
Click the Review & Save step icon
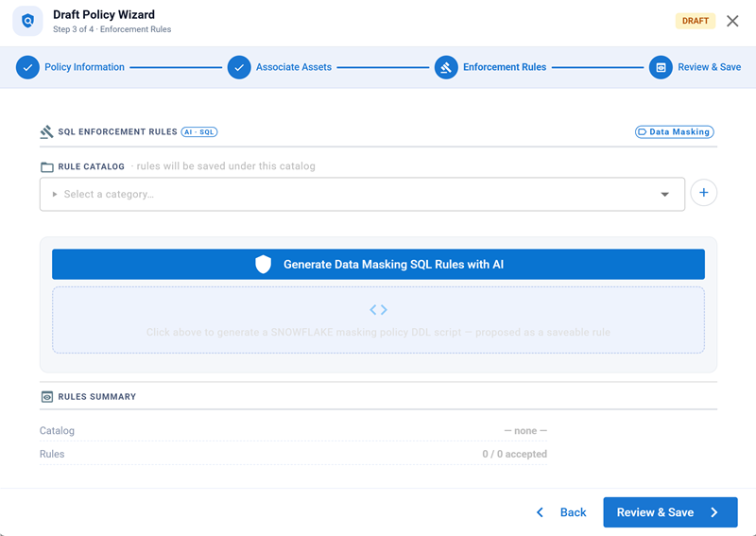coord(661,67)
